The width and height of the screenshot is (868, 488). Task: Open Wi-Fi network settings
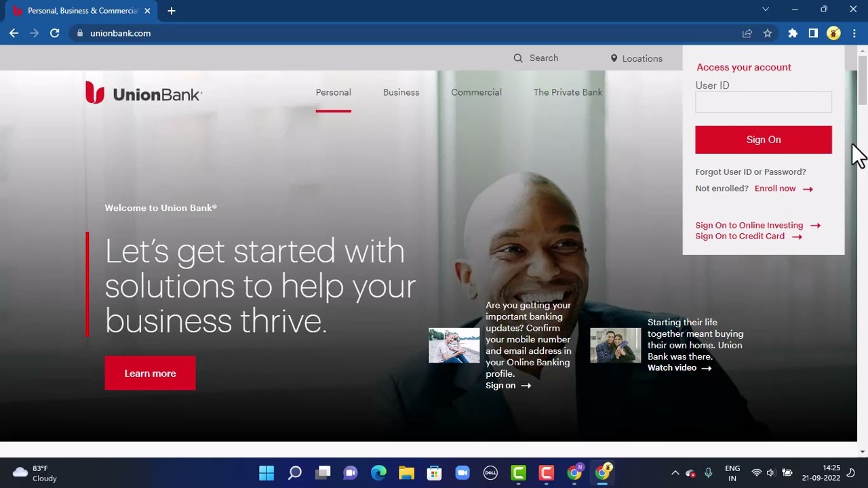point(757,473)
